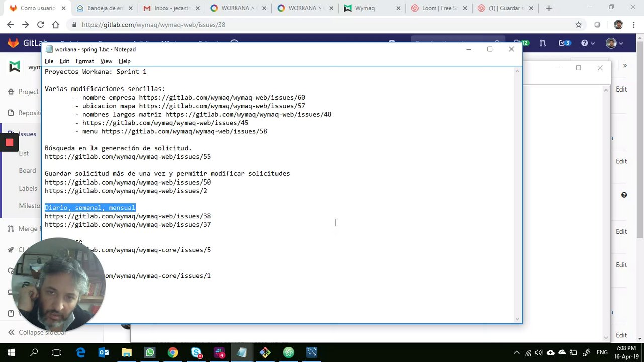Open Skype from the taskbar
Image resolution: width=644 pixels, height=362 pixels.
point(196,352)
